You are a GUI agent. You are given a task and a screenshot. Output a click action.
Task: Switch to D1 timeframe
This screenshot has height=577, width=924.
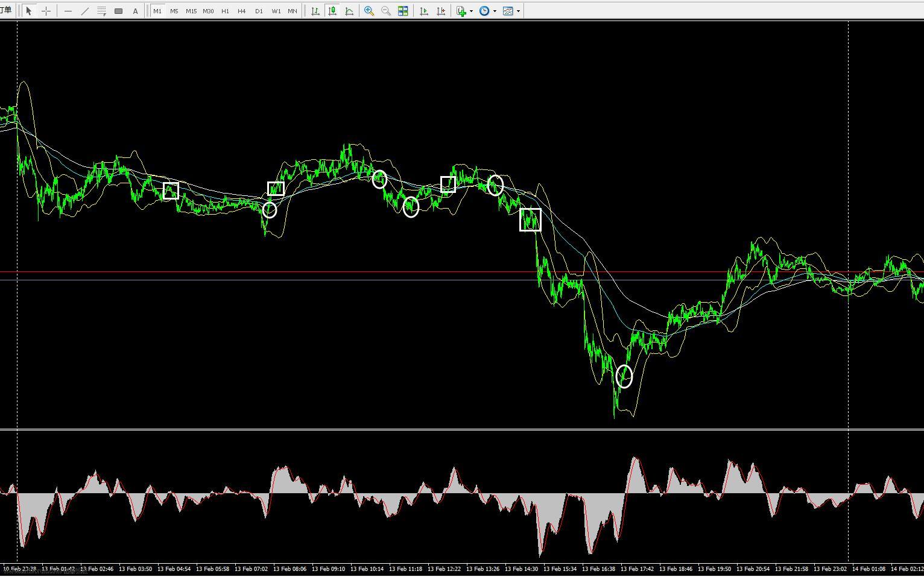(259, 11)
